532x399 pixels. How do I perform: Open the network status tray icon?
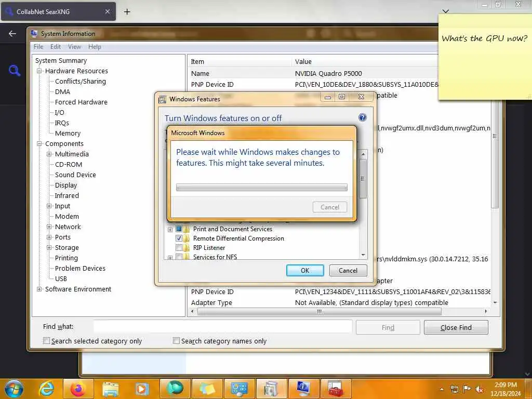click(x=454, y=389)
